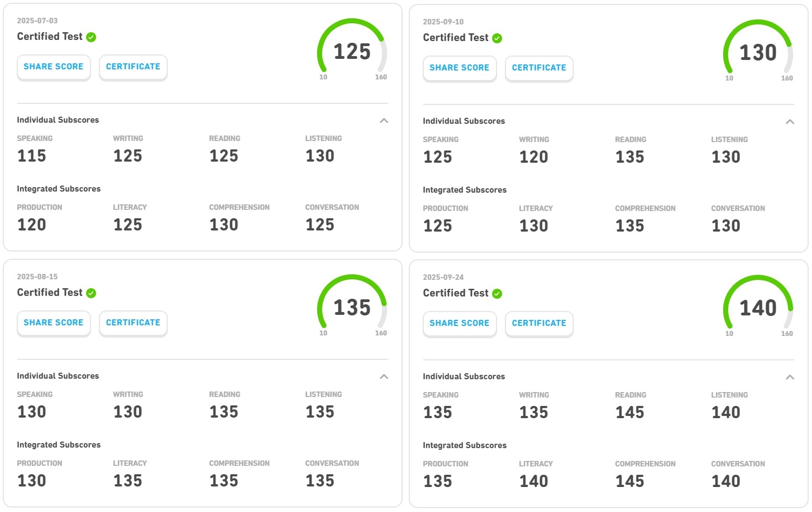
Task: Open certificate for the 2025-07-03 test
Action: pos(133,67)
